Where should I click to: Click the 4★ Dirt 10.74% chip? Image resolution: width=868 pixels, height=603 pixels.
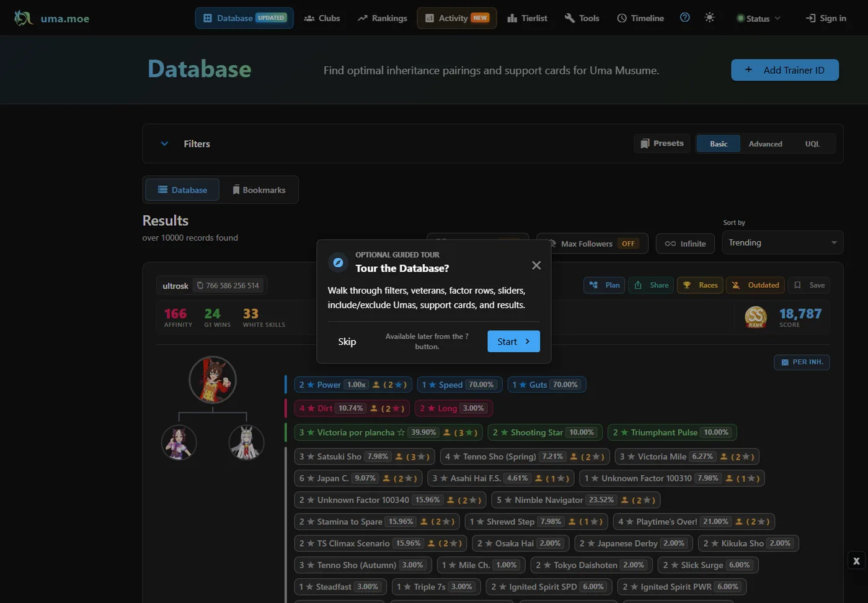pyautogui.click(x=352, y=408)
